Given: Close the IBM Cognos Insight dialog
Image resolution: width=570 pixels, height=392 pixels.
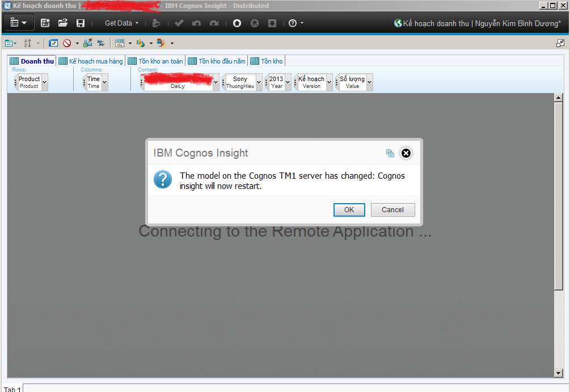Looking at the screenshot, I should pyautogui.click(x=406, y=153).
